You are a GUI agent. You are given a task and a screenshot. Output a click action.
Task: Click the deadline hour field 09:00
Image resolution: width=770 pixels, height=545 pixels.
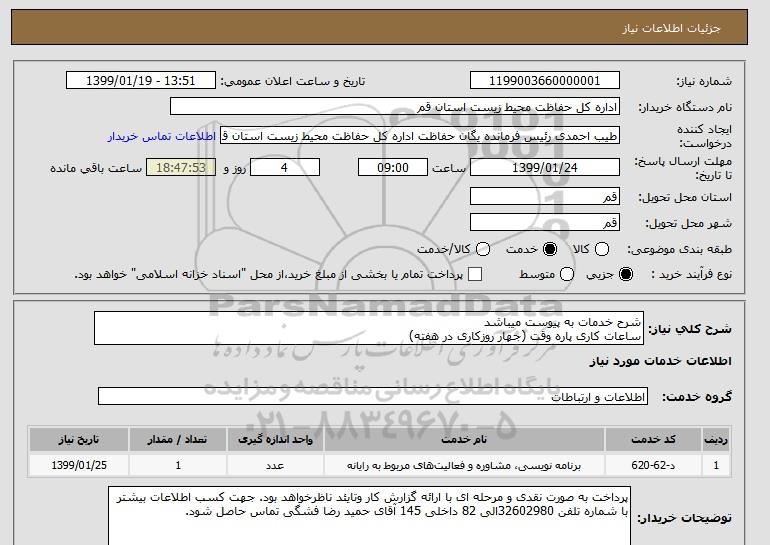tap(393, 167)
